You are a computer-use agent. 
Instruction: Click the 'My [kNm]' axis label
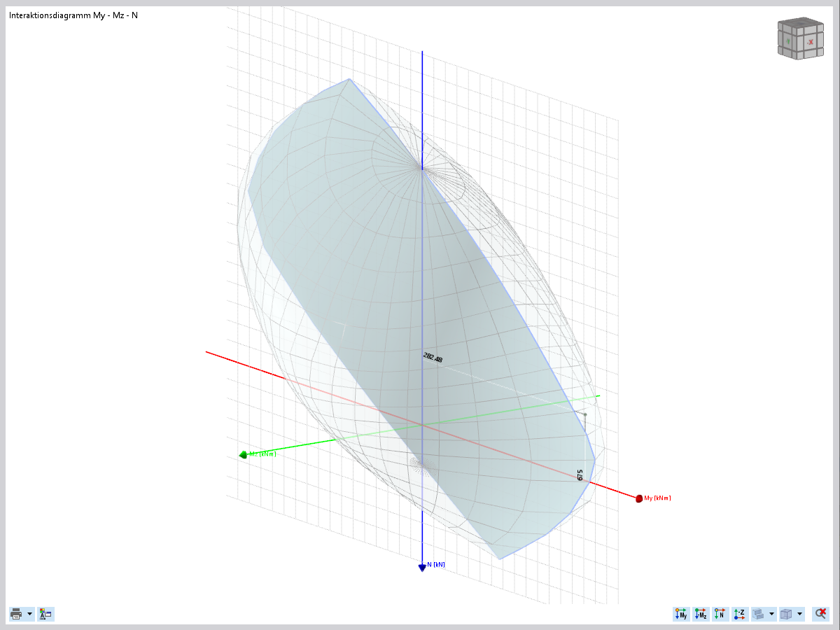click(x=657, y=498)
